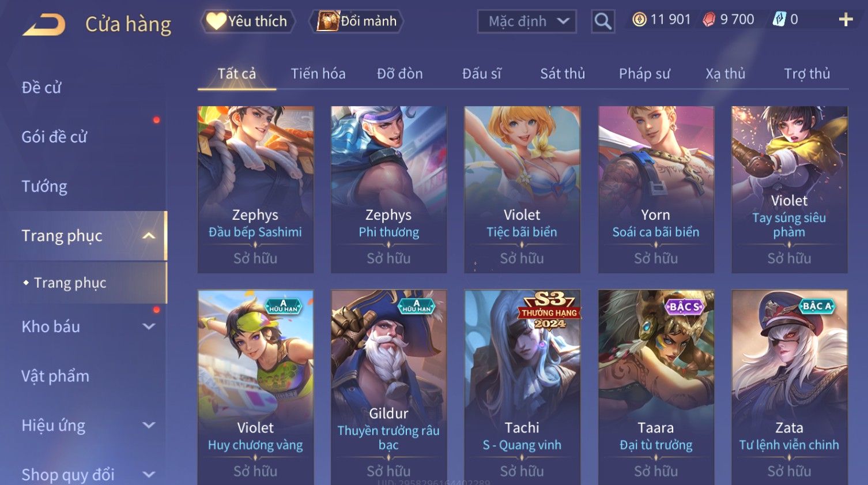The width and height of the screenshot is (868, 485).
Task: Collapse the Trang phục sidebar section
Action: pyautogui.click(x=149, y=236)
